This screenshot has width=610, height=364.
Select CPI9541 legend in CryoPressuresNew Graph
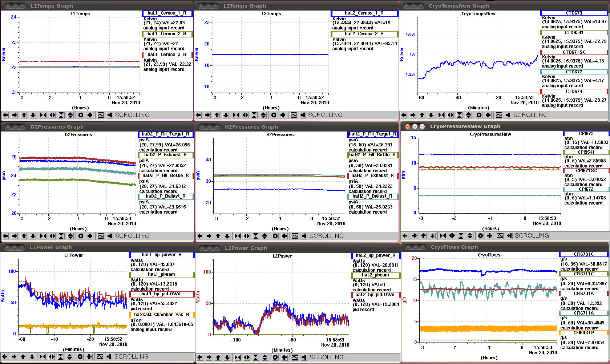pos(586,152)
